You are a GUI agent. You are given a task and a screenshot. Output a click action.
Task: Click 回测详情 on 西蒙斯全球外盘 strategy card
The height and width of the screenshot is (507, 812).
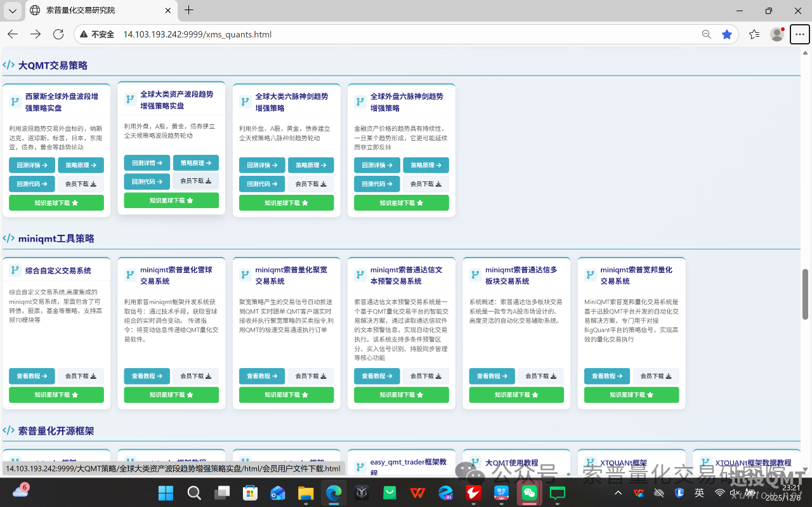click(x=32, y=165)
